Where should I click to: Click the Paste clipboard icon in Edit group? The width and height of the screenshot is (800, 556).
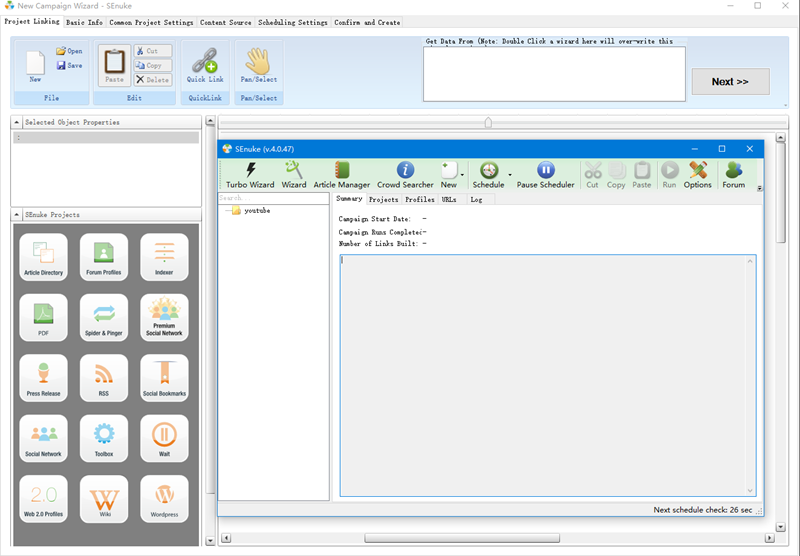[x=114, y=65]
